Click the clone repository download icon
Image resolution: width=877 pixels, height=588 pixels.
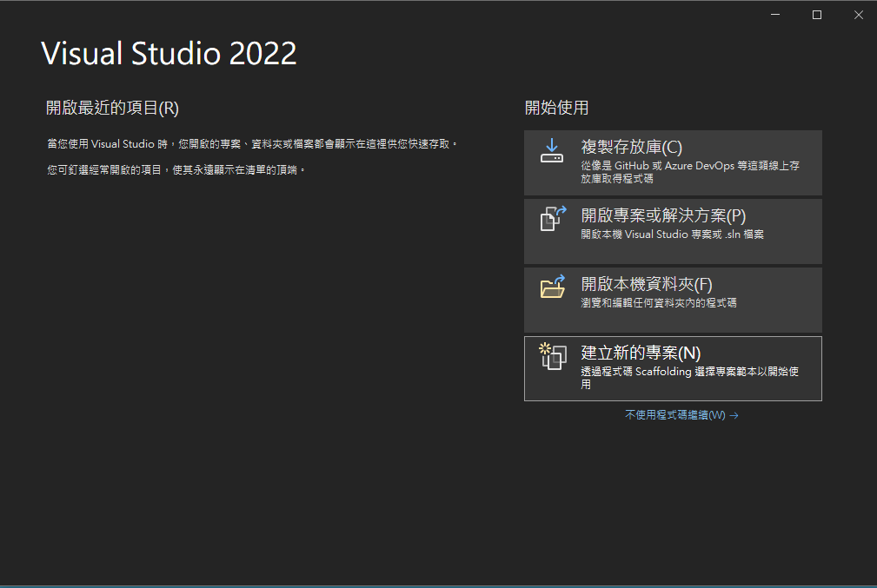[551, 150]
